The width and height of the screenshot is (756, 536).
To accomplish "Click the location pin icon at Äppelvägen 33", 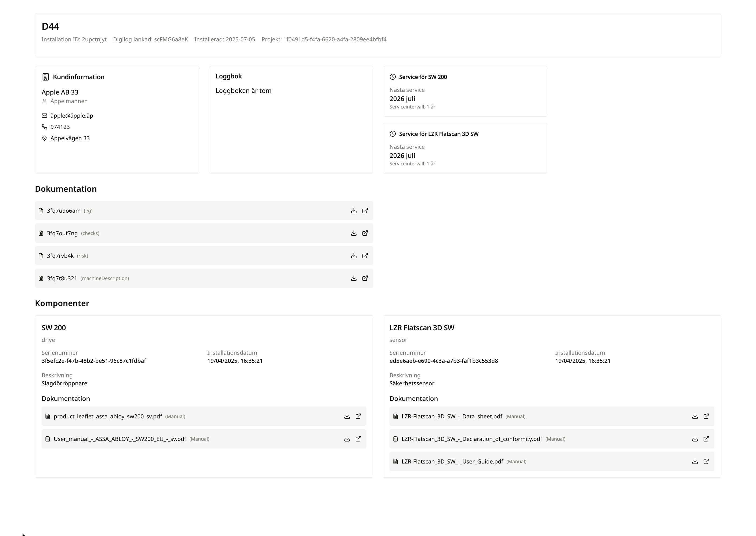I will [x=45, y=138].
